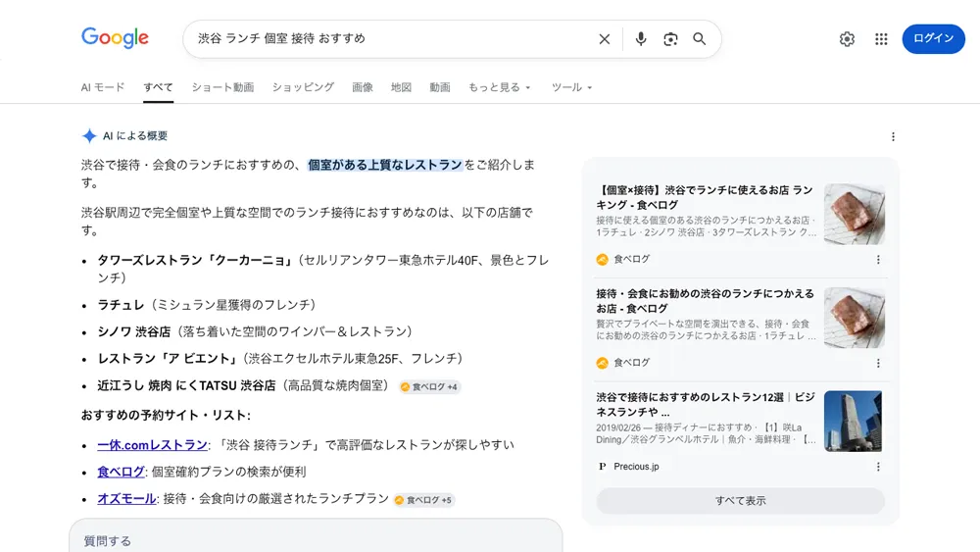Open the 一休.comレストラン link
Viewport: 980px width, 552px height.
click(152, 444)
